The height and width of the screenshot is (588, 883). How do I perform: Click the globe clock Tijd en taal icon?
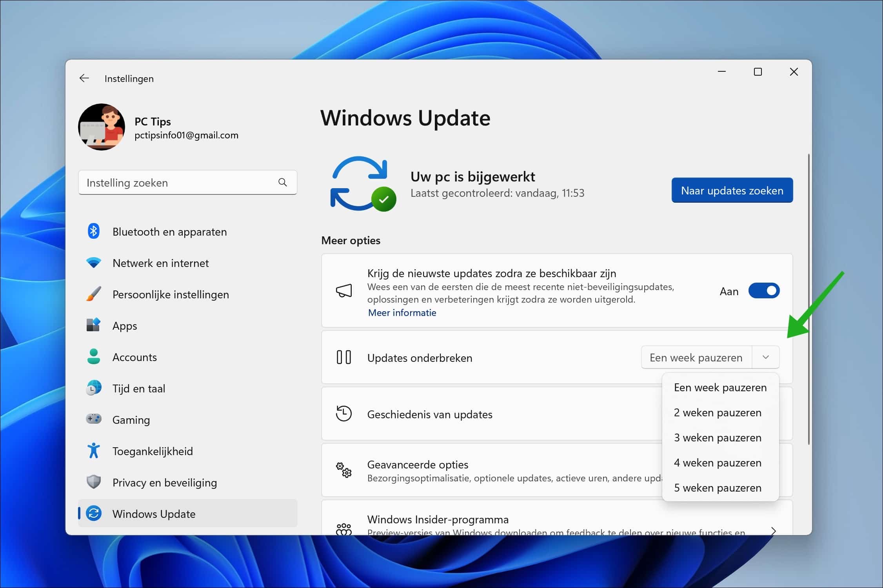click(93, 388)
